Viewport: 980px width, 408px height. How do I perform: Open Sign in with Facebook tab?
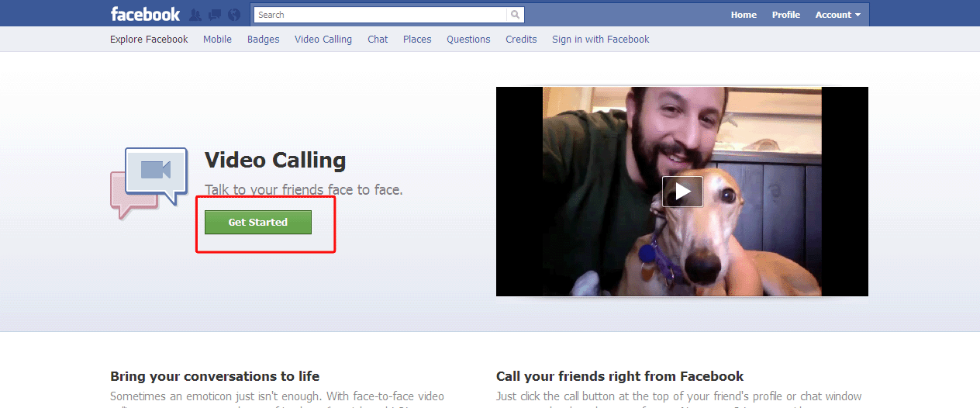601,40
